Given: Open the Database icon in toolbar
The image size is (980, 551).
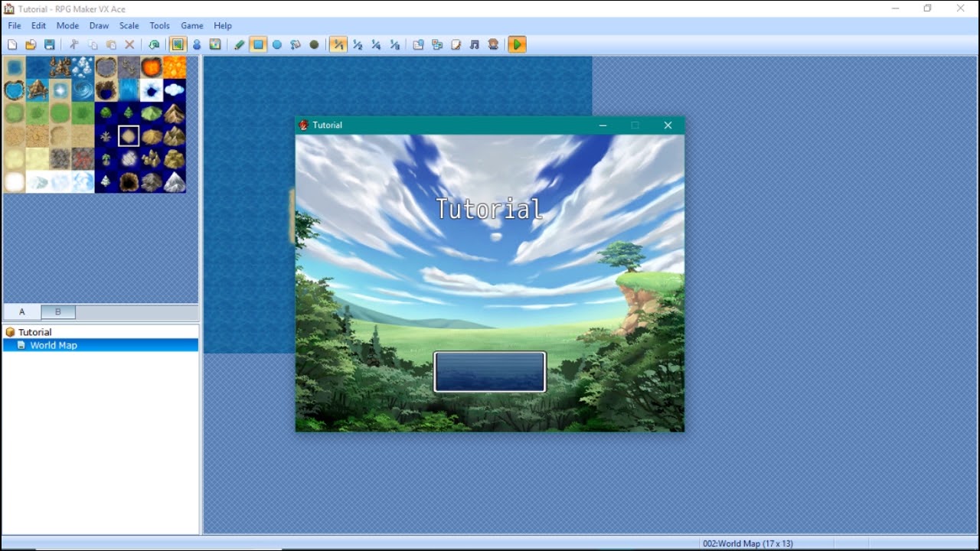Looking at the screenshot, I should [x=419, y=45].
